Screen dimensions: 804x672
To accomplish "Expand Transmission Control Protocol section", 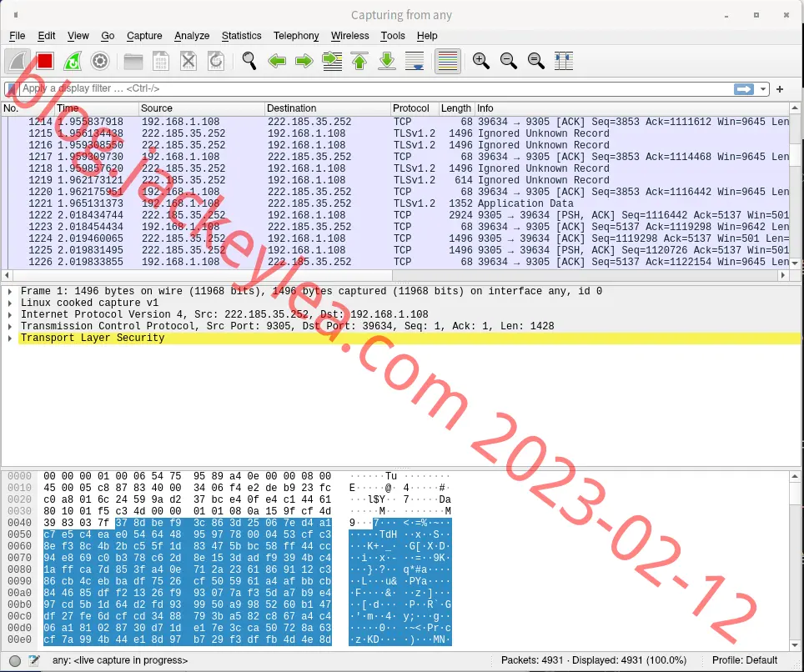I will click(10, 327).
